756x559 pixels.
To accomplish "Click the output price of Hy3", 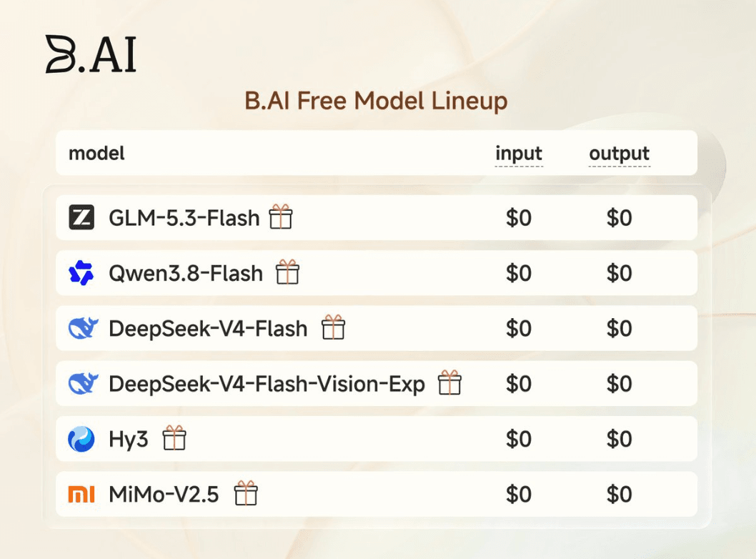I will (x=619, y=439).
